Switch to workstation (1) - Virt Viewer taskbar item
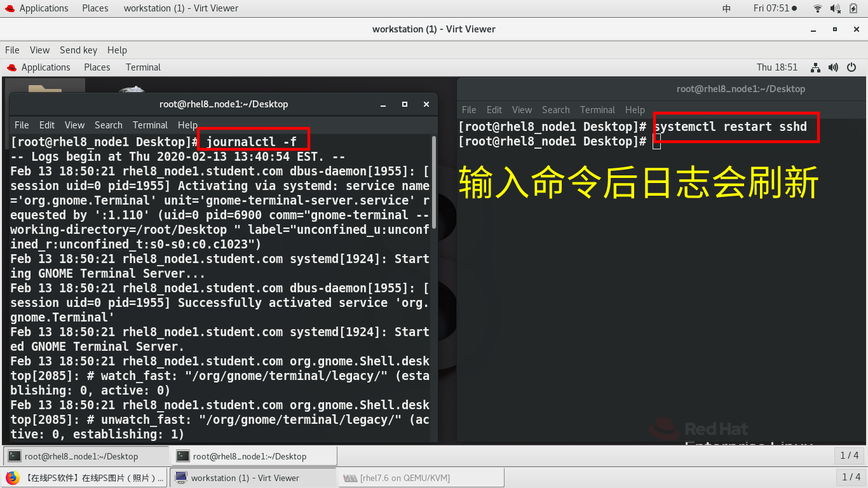The image size is (868, 488). pos(253,477)
